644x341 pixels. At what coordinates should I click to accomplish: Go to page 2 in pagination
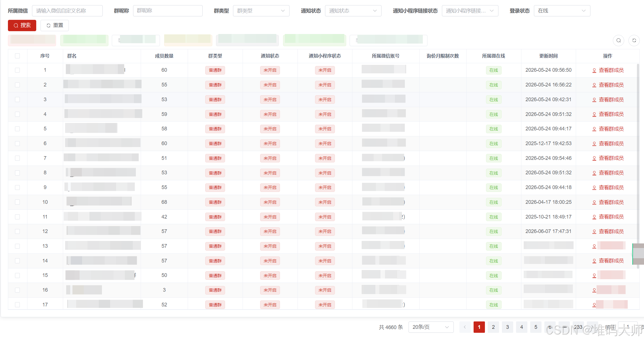tap(493, 327)
